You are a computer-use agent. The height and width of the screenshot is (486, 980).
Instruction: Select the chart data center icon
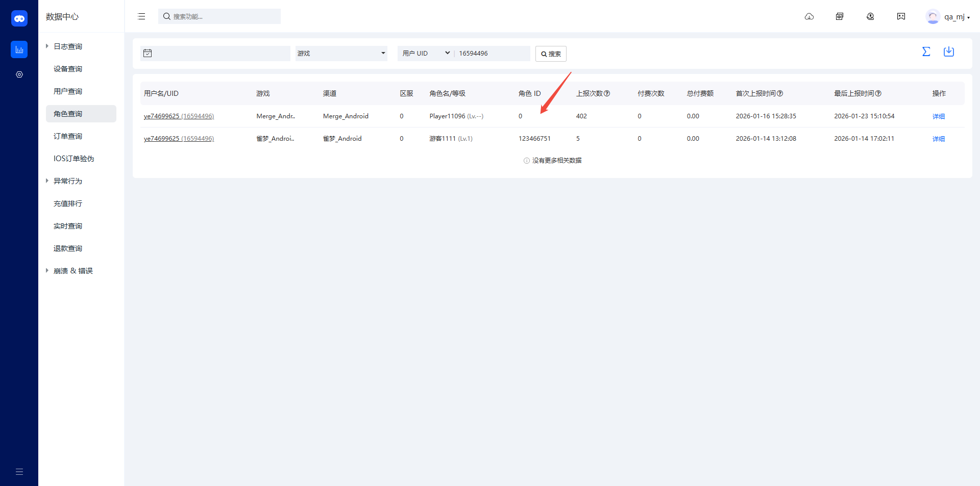(x=19, y=49)
